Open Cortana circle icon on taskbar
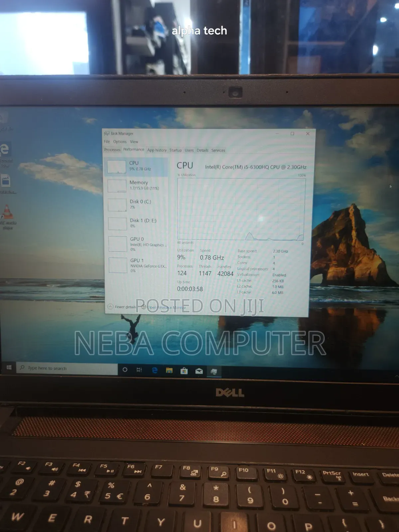This screenshot has height=532, width=399. (x=125, y=369)
